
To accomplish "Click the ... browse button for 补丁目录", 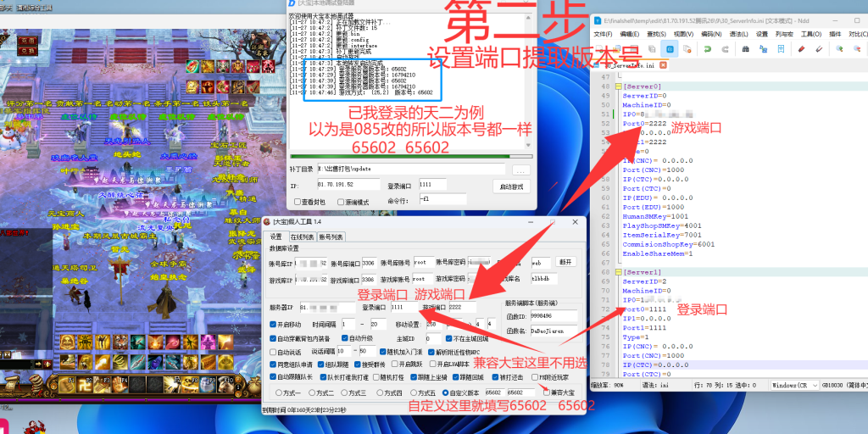I will (x=521, y=170).
